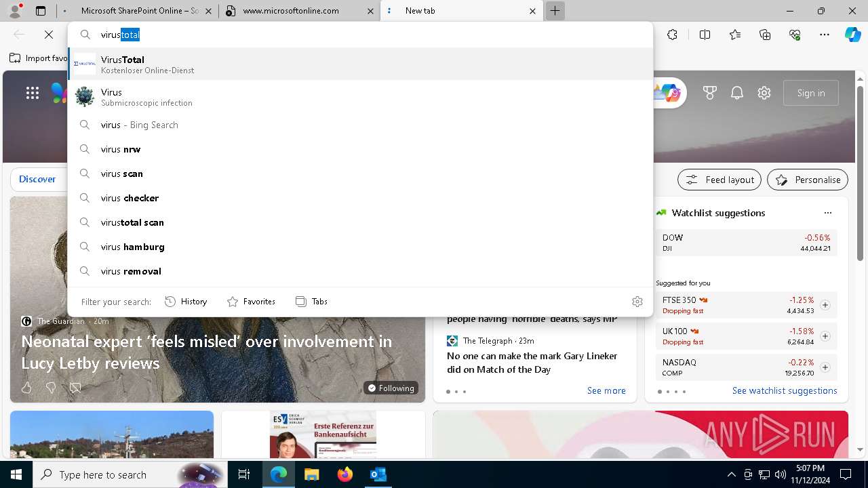Toggle Split screen icon

[x=705, y=35]
